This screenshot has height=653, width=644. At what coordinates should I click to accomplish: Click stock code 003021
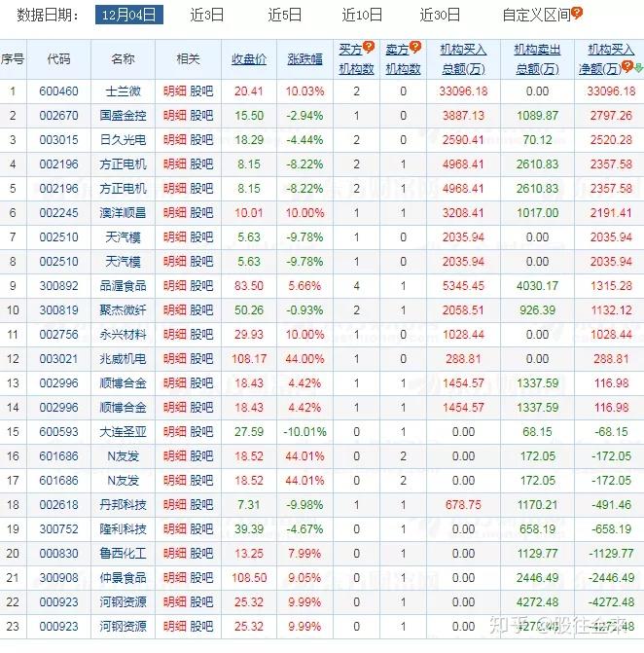pos(58,359)
